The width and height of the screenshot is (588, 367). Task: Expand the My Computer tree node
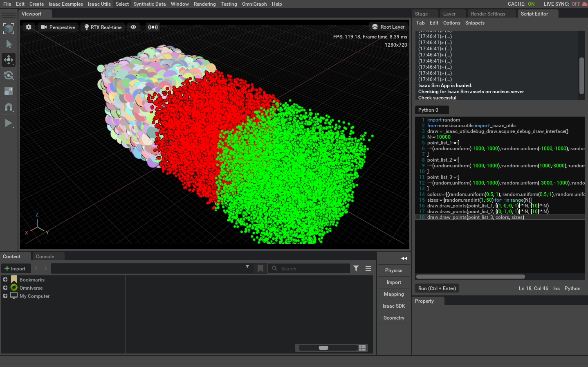(5, 296)
